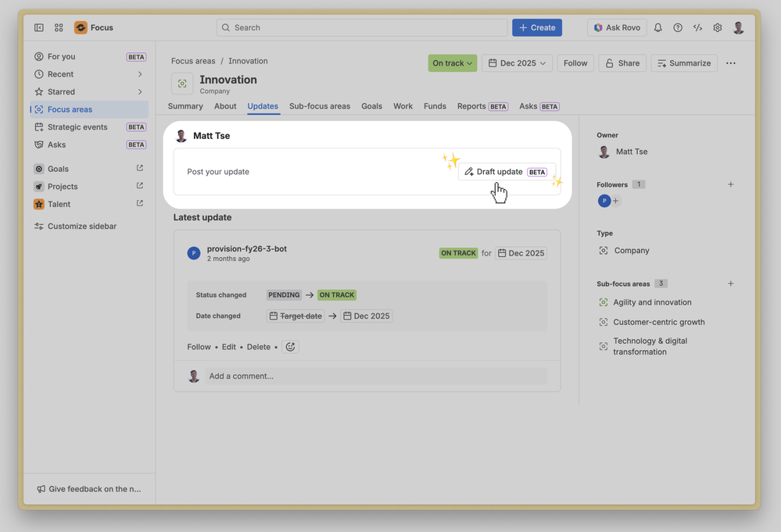Expand the Recent section in the sidebar
Viewport: 781px width, 532px height.
140,74
